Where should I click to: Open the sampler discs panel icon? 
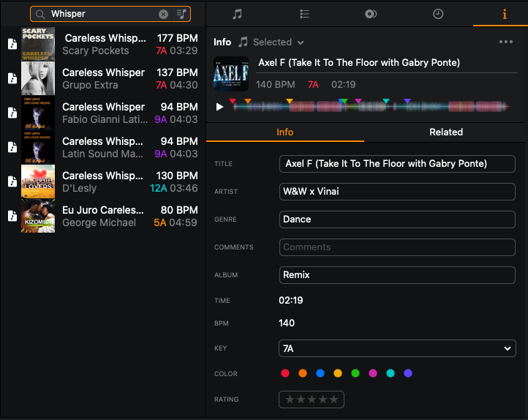(x=371, y=14)
